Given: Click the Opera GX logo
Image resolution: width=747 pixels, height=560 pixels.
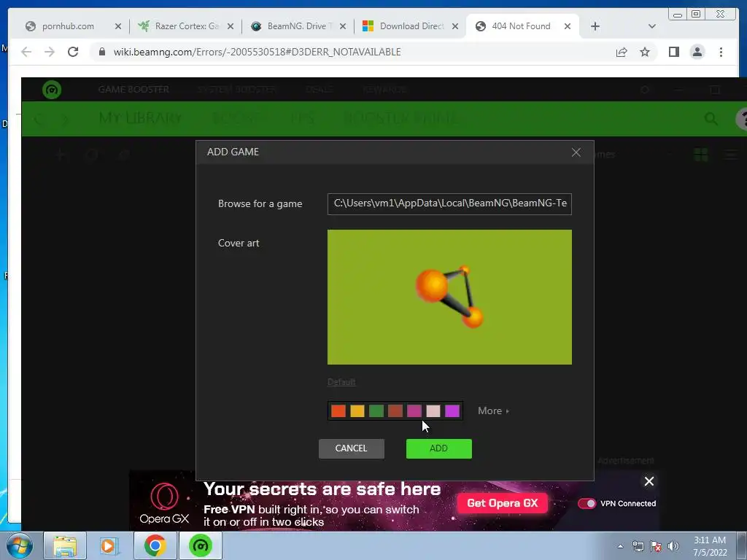Looking at the screenshot, I should pyautogui.click(x=164, y=503).
